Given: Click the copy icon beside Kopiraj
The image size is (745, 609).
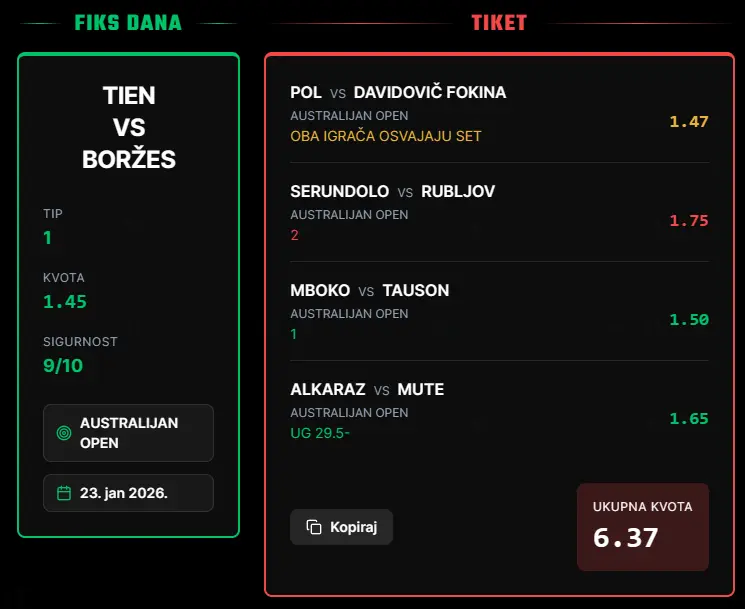Looking at the screenshot, I should click(x=313, y=527).
